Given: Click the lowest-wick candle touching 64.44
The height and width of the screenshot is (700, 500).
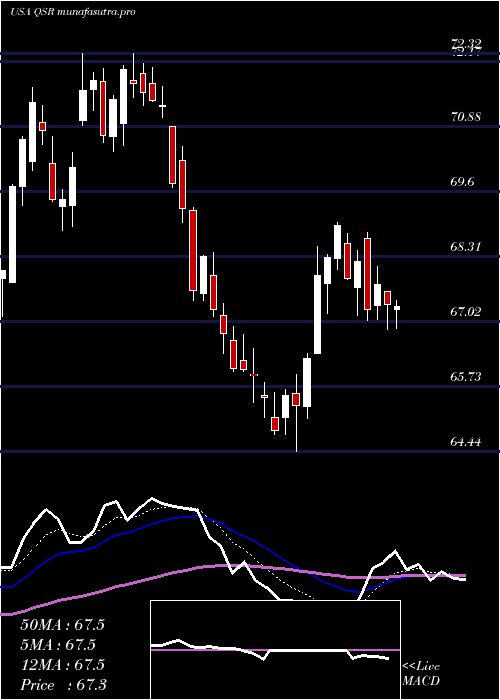Looking at the screenshot, I should [296, 412].
